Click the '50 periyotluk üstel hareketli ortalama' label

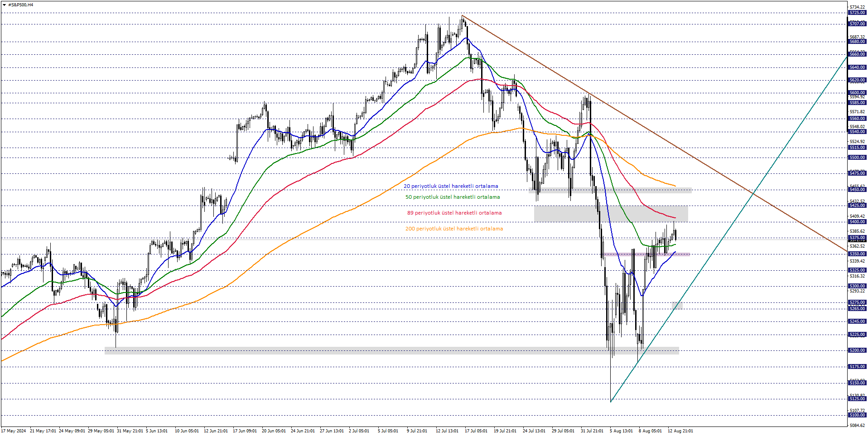coord(453,197)
